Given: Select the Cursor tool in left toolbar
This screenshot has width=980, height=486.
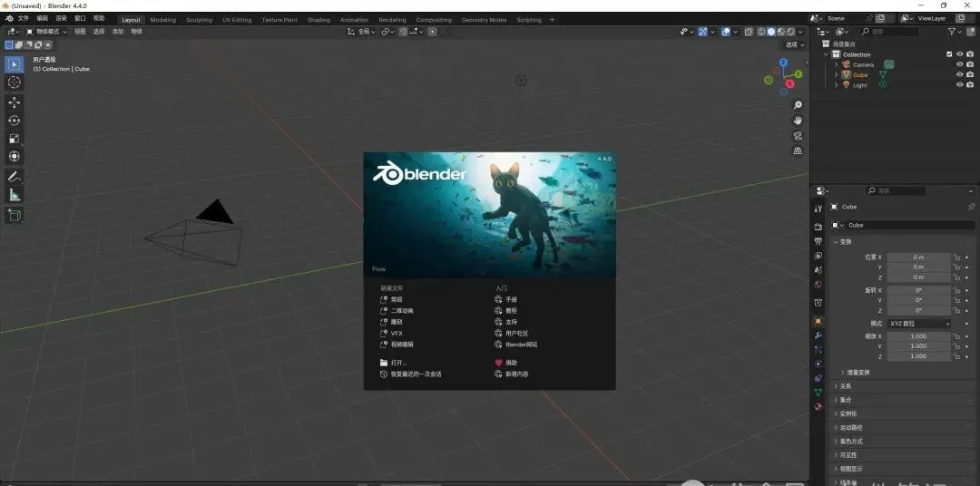Looking at the screenshot, I should (15, 83).
